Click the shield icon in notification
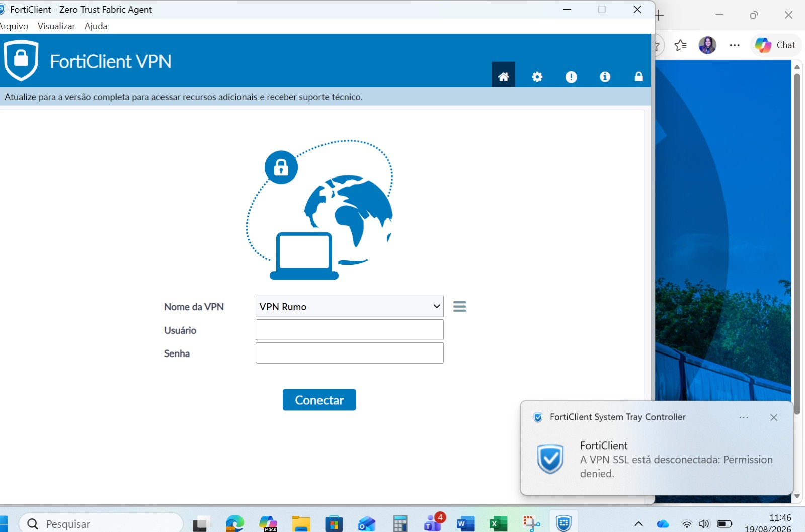This screenshot has height=532, width=805. 550,459
